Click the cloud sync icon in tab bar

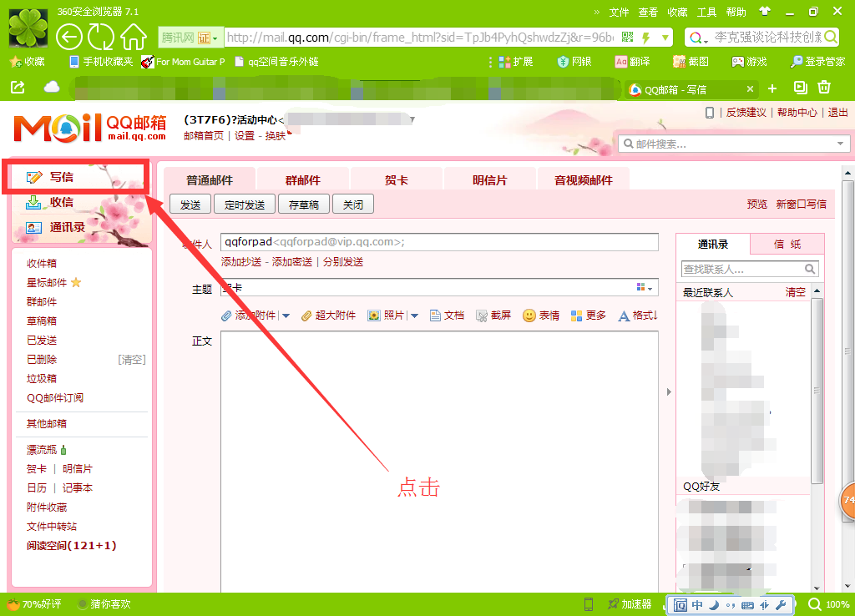pyautogui.click(x=52, y=87)
